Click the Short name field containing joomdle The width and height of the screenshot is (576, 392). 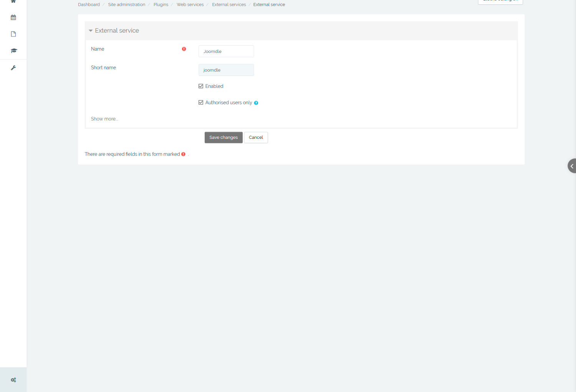coord(226,70)
